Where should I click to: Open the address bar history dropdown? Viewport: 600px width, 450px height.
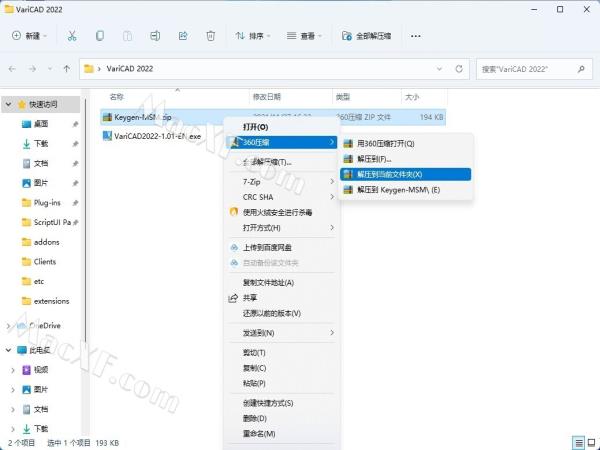tap(439, 69)
